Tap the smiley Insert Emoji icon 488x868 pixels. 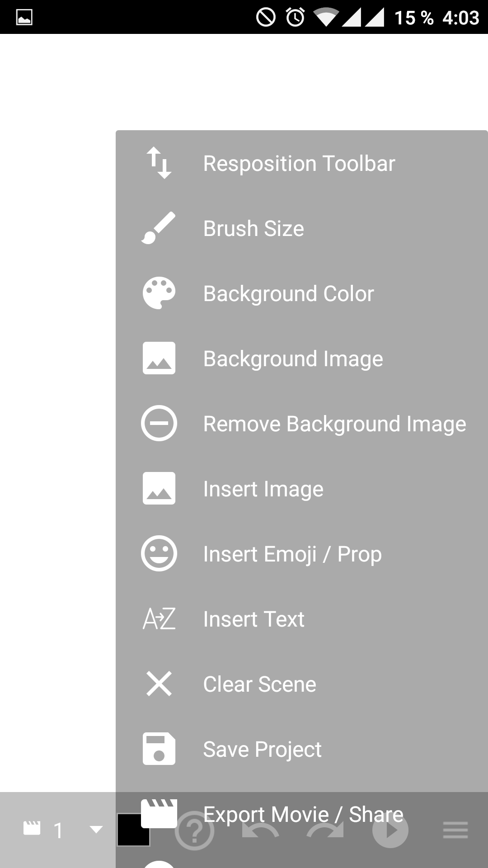point(159,554)
